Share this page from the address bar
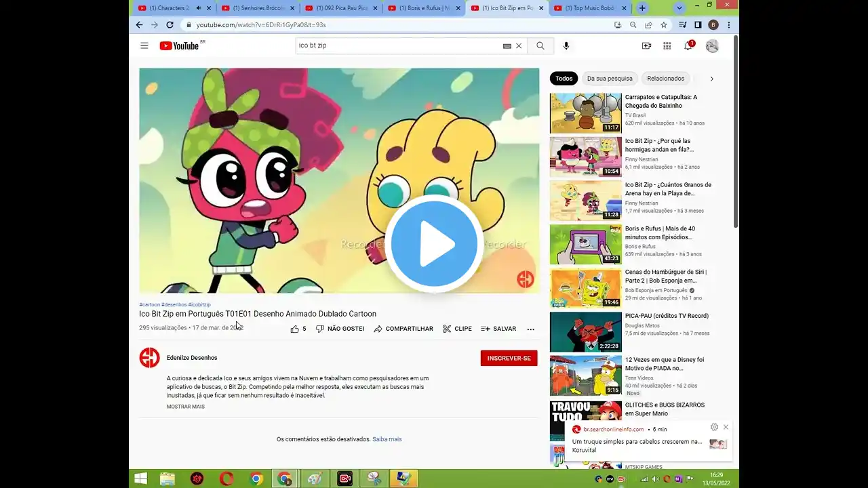The width and height of the screenshot is (868, 488). click(x=648, y=24)
